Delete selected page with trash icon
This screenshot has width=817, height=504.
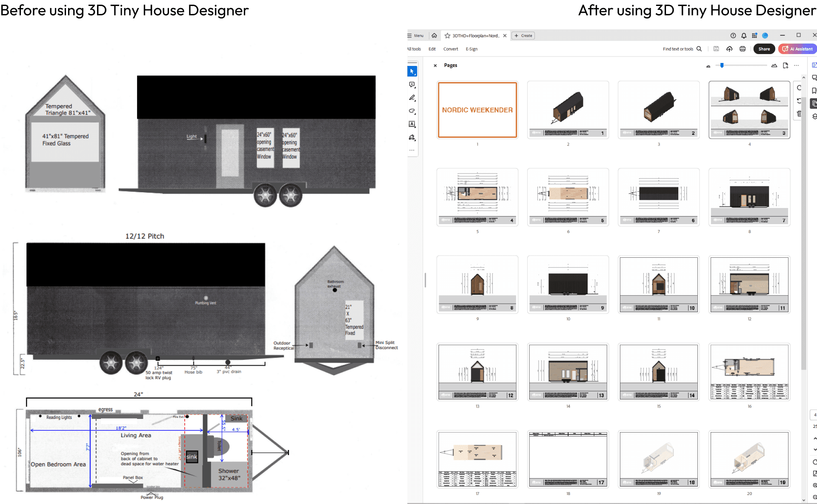click(799, 114)
